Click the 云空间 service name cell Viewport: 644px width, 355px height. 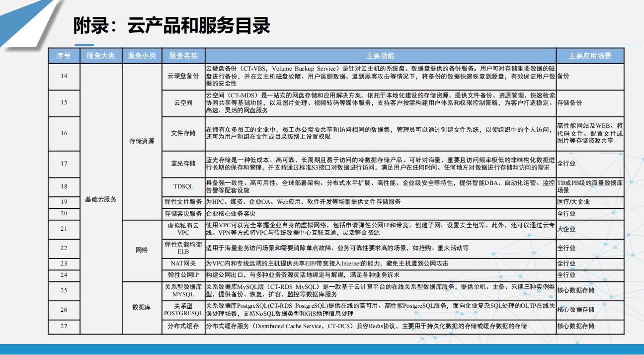pos(183,103)
